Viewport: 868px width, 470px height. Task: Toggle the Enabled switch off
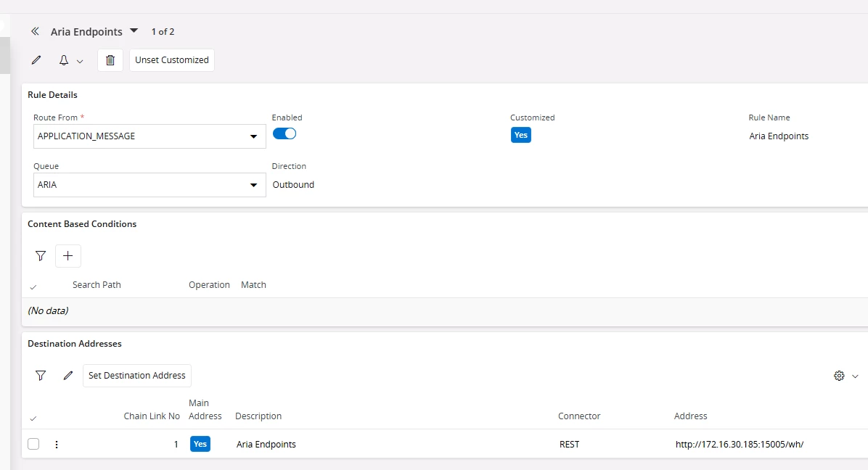click(284, 133)
